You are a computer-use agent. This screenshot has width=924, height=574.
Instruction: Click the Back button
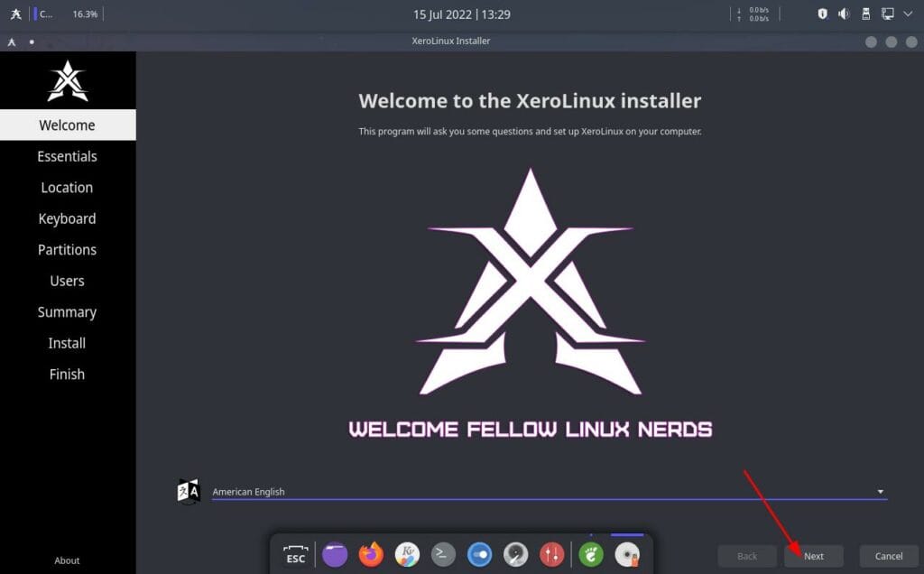747,556
